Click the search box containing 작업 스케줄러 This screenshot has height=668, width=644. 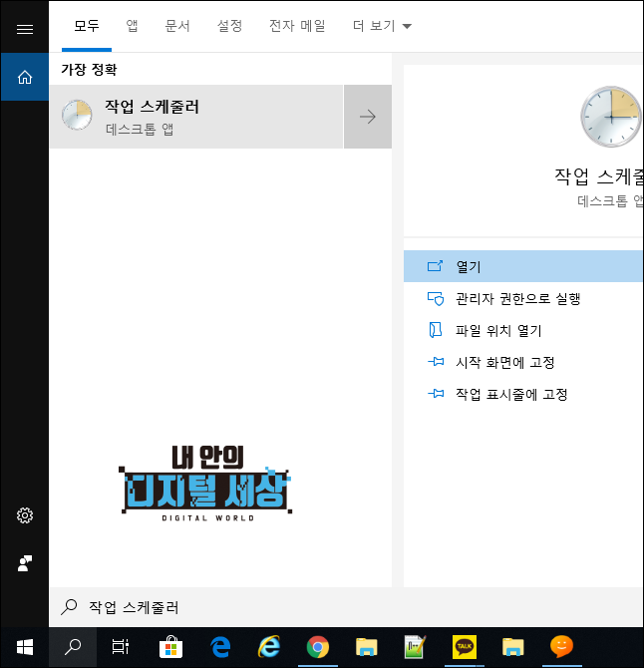(346, 607)
